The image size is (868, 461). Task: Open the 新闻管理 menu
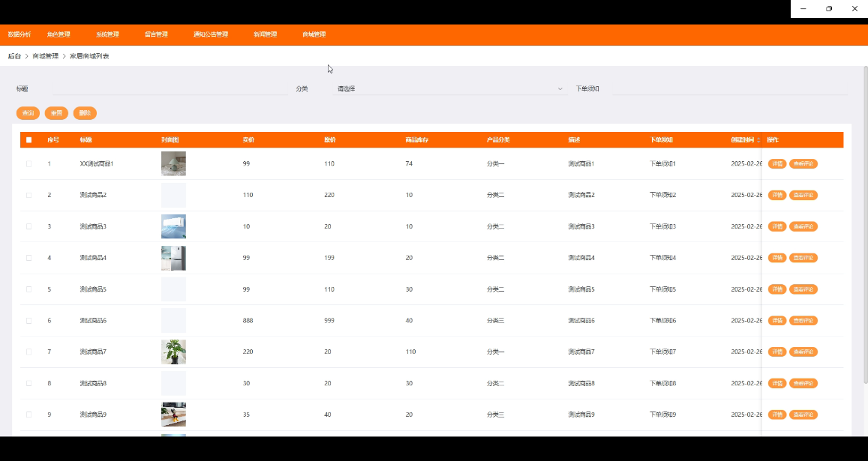click(265, 34)
